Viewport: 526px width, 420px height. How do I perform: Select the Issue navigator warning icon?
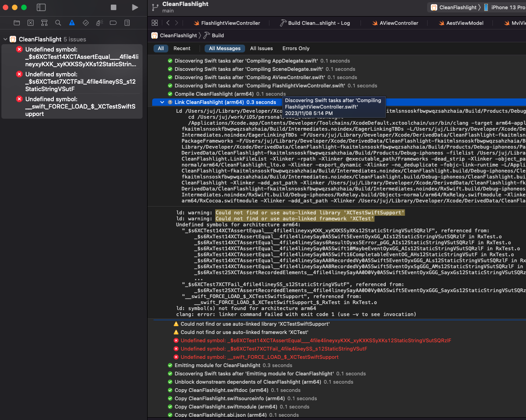pos(72,23)
